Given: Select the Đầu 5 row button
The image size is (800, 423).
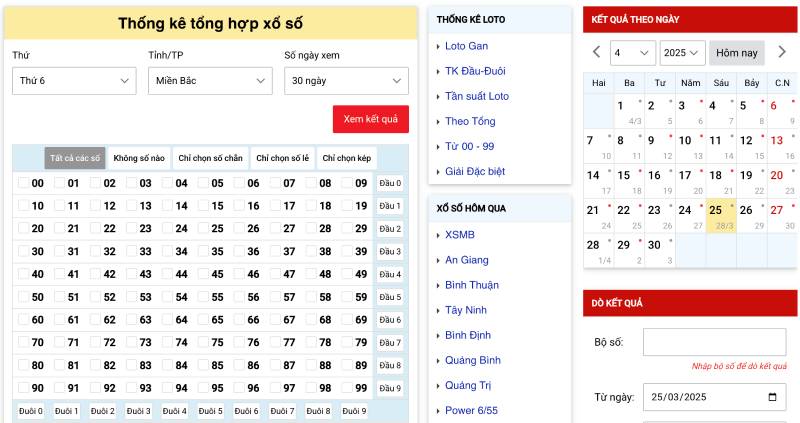Looking at the screenshot, I should coord(390,297).
